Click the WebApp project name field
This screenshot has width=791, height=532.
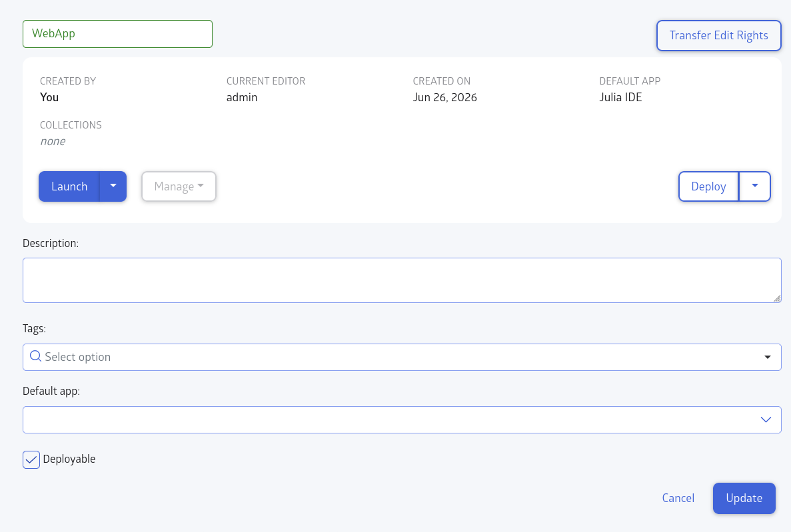click(x=117, y=34)
